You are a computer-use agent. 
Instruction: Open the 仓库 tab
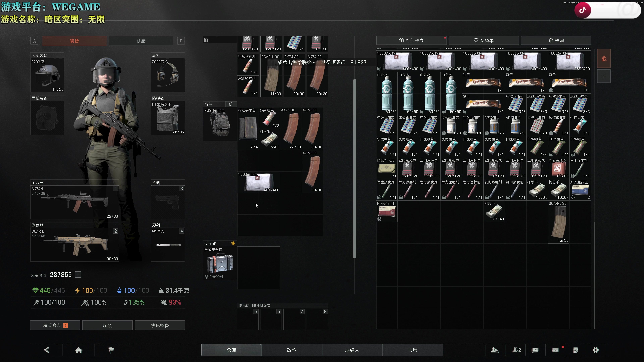pos(231,350)
